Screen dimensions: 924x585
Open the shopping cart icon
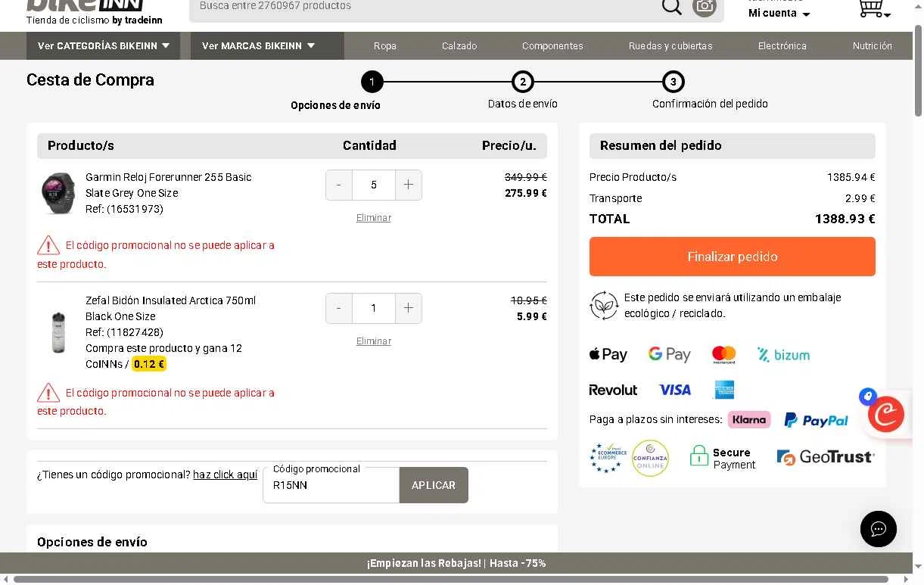873,8
